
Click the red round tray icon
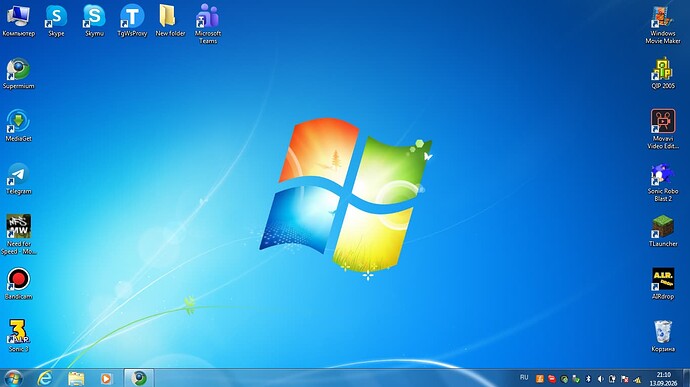[552, 379]
